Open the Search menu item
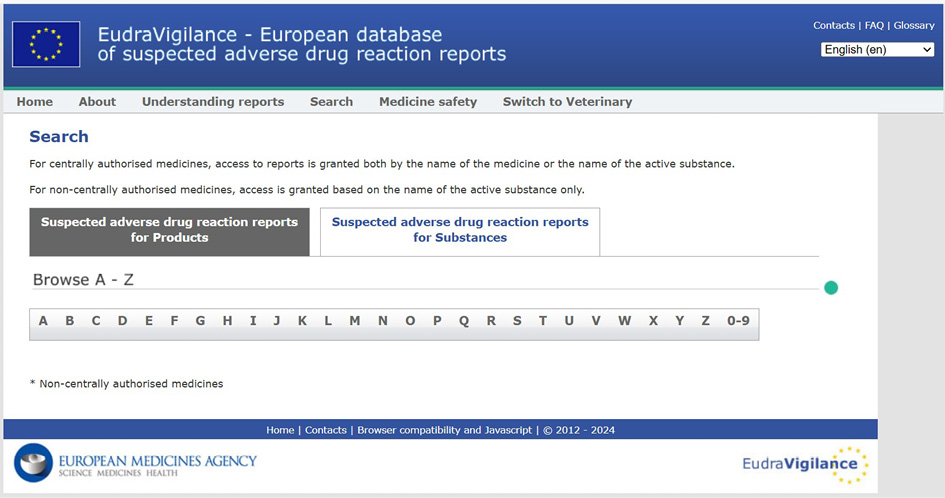The width and height of the screenshot is (945, 498). tap(331, 101)
